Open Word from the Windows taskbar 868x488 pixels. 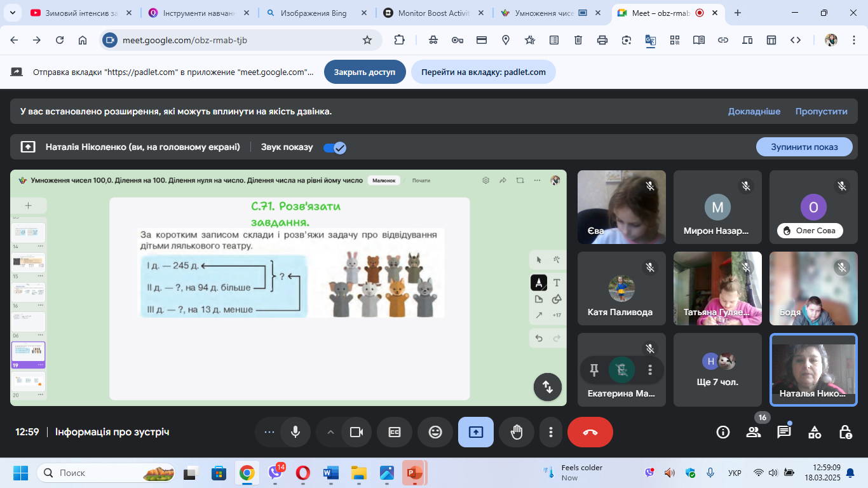point(331,473)
